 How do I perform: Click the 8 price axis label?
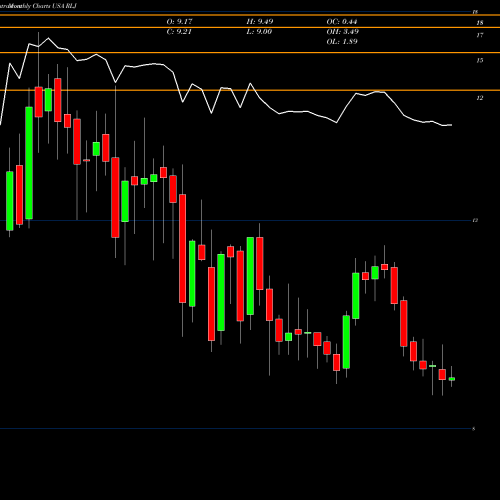[x=473, y=429]
